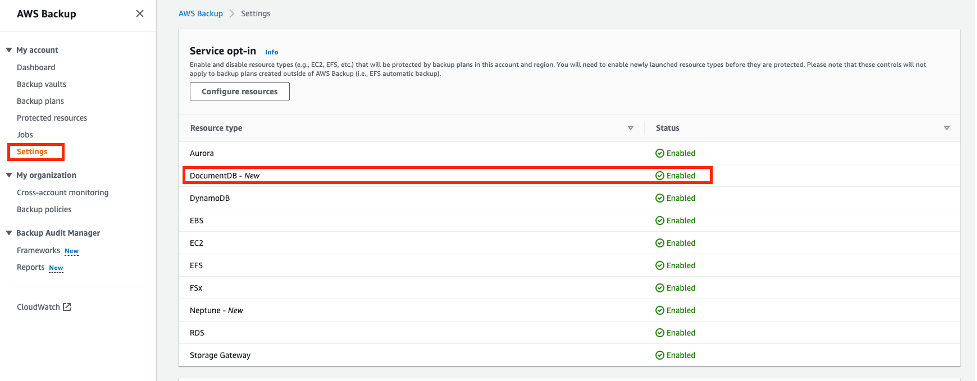
Task: Go to Backup vaults
Action: click(41, 84)
